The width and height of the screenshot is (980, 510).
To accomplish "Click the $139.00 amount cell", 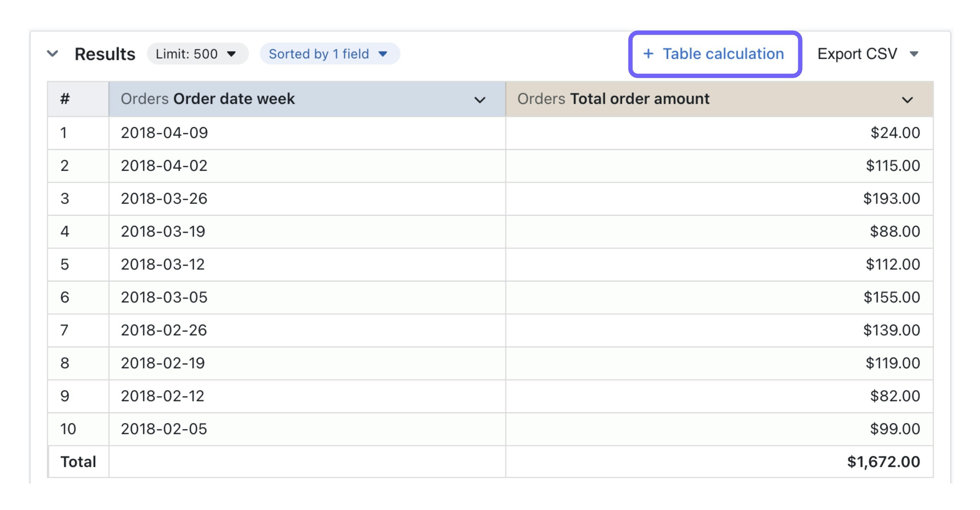I will pyautogui.click(x=891, y=330).
